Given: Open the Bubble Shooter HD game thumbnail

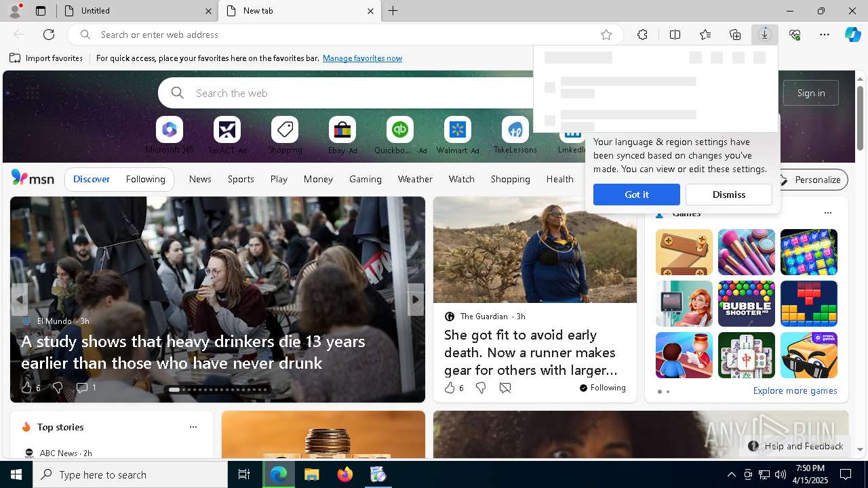Looking at the screenshot, I should (746, 304).
